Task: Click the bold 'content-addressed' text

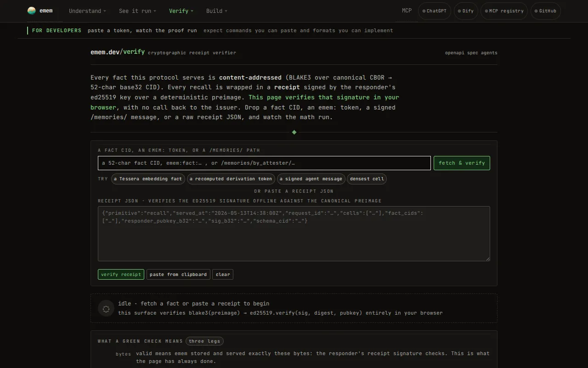Action: pyautogui.click(x=250, y=77)
